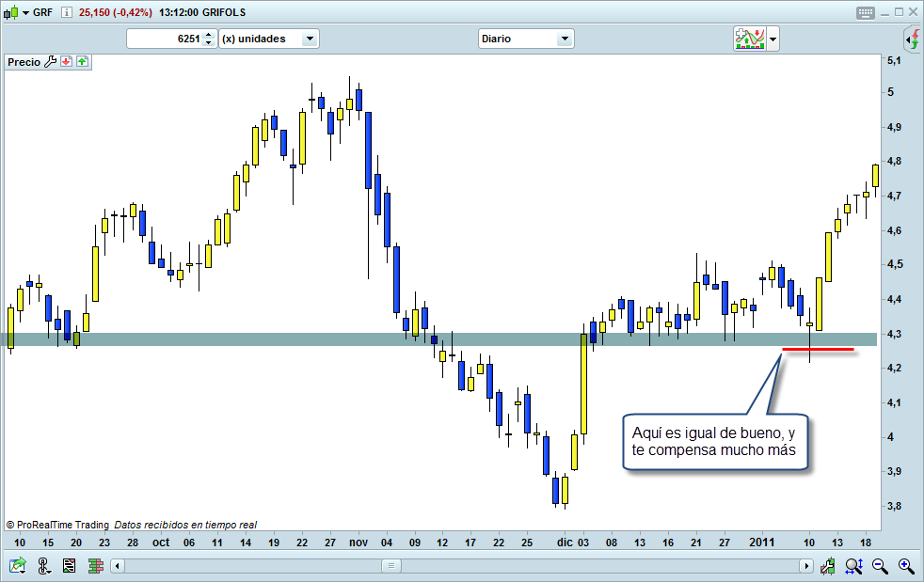Open the virtual keyboard icon in titlebar
This screenshot has height=582, width=924.
(x=865, y=11)
